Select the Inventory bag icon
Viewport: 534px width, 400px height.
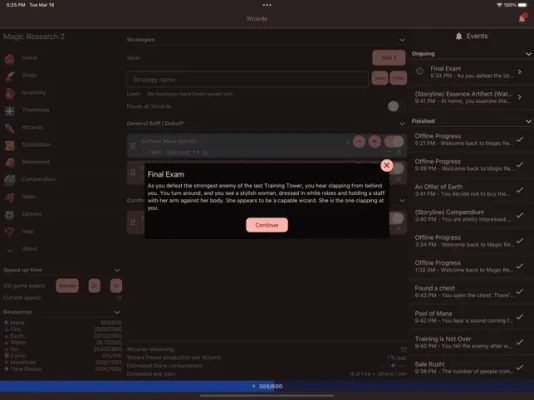click(10, 93)
